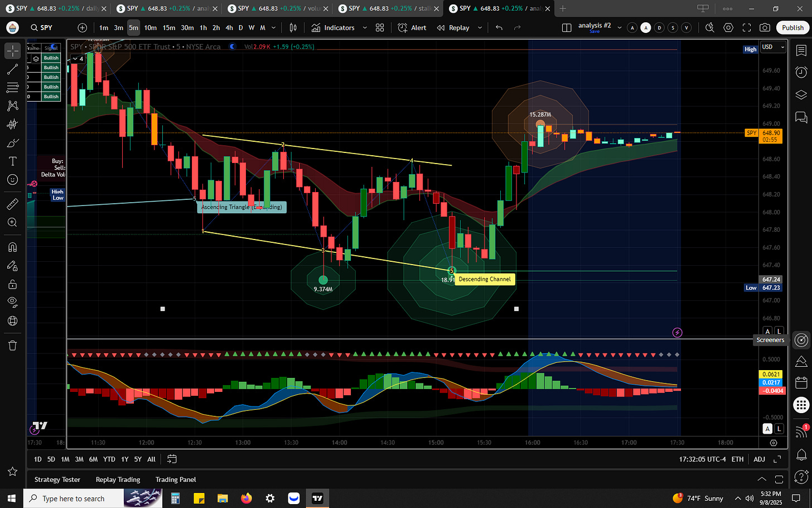Viewport: 812px width, 508px height.
Task: Open the chart patterns tool group
Action: click(12, 106)
